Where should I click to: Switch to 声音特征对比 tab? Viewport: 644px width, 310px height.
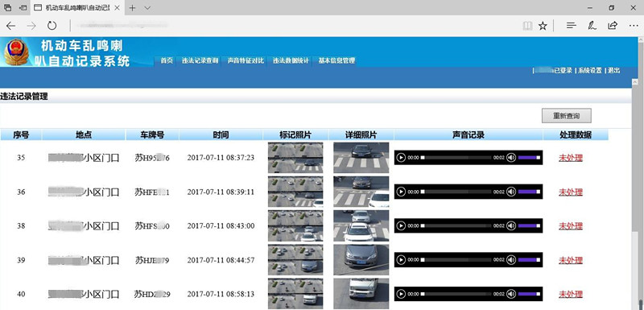point(246,60)
